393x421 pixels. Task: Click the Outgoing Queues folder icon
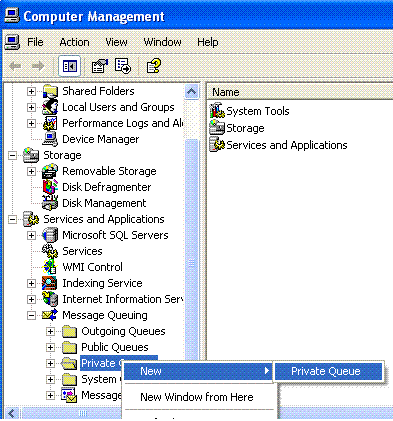[69, 331]
